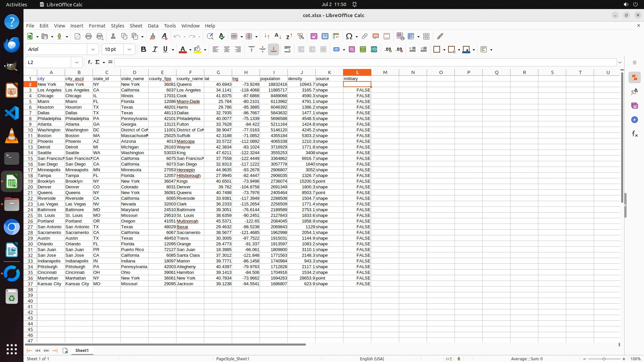Select column L header
The image size is (644, 362).
point(357,72)
